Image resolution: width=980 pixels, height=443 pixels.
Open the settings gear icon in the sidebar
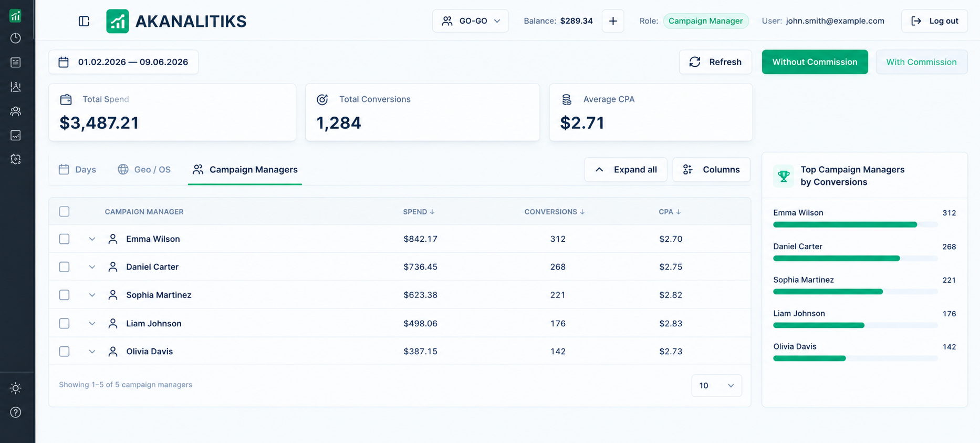pyautogui.click(x=16, y=159)
